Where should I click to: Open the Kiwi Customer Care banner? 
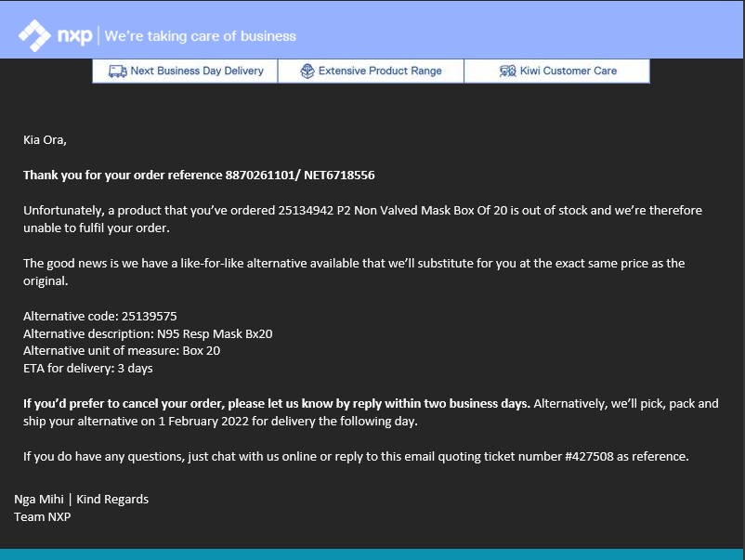(x=556, y=71)
